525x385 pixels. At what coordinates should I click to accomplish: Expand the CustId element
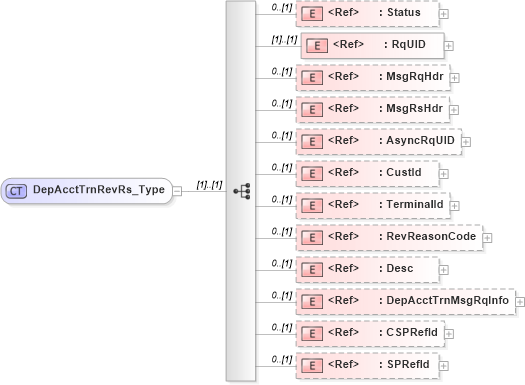pyautogui.click(x=444, y=174)
